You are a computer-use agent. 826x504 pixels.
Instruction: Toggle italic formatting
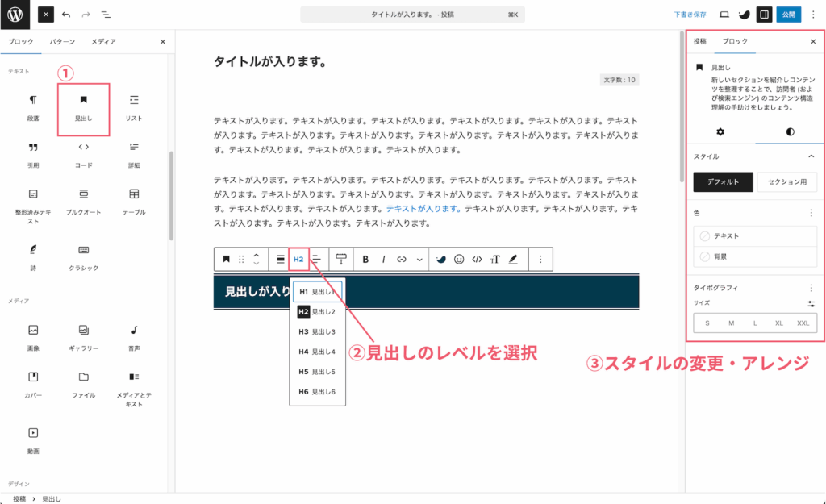pyautogui.click(x=383, y=259)
